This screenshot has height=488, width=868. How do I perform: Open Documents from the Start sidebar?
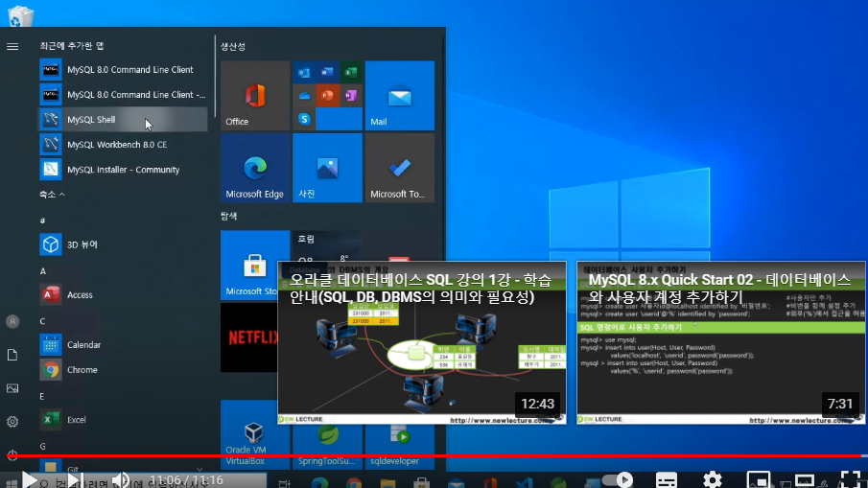[12, 355]
